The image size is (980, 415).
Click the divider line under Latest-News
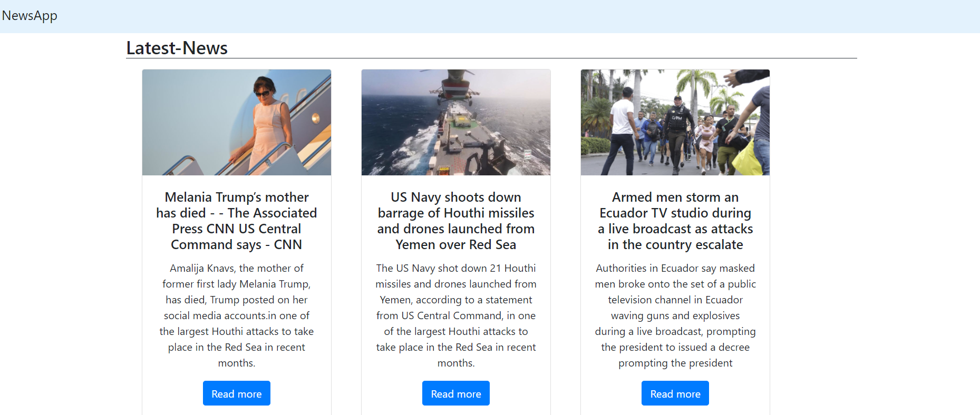tap(491, 58)
